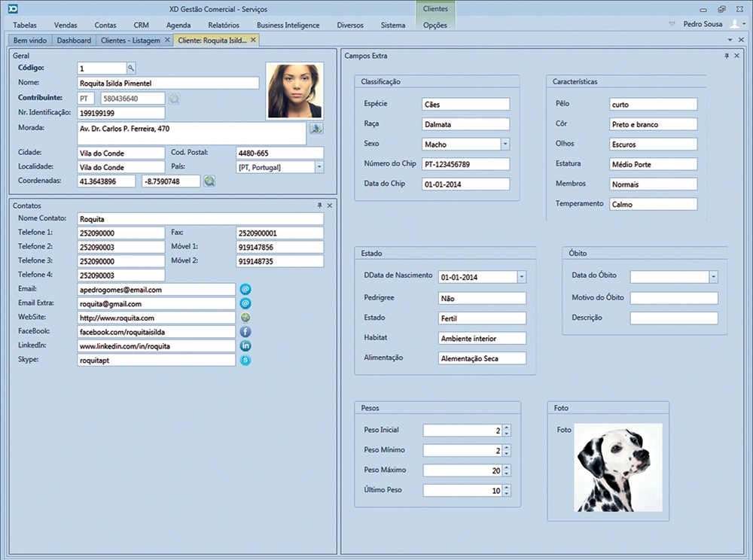The width and height of the screenshot is (753, 560).
Task: Switch to the Dashboard tab
Action: click(74, 40)
